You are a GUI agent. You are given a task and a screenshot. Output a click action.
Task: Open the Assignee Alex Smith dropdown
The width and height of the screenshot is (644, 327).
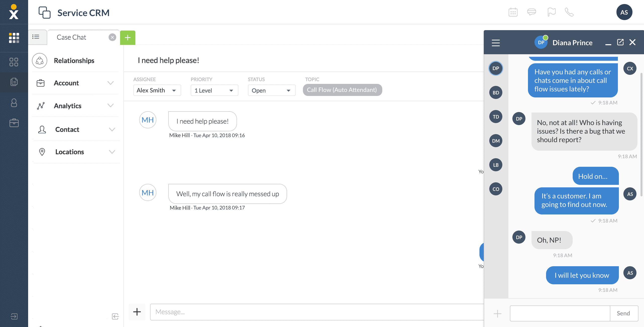[157, 90]
